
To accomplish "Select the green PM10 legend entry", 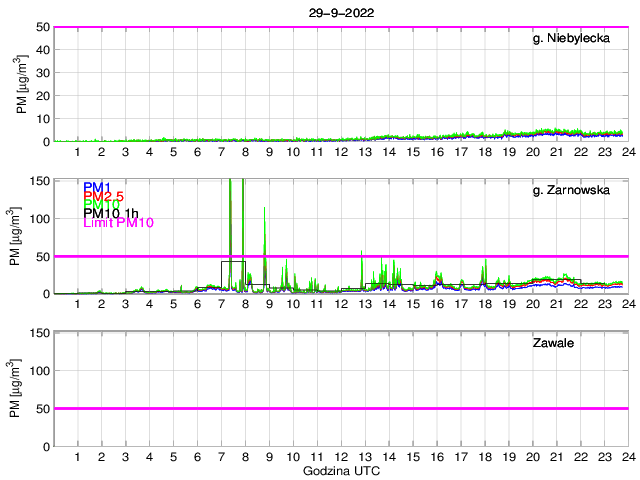I will [101, 205].
